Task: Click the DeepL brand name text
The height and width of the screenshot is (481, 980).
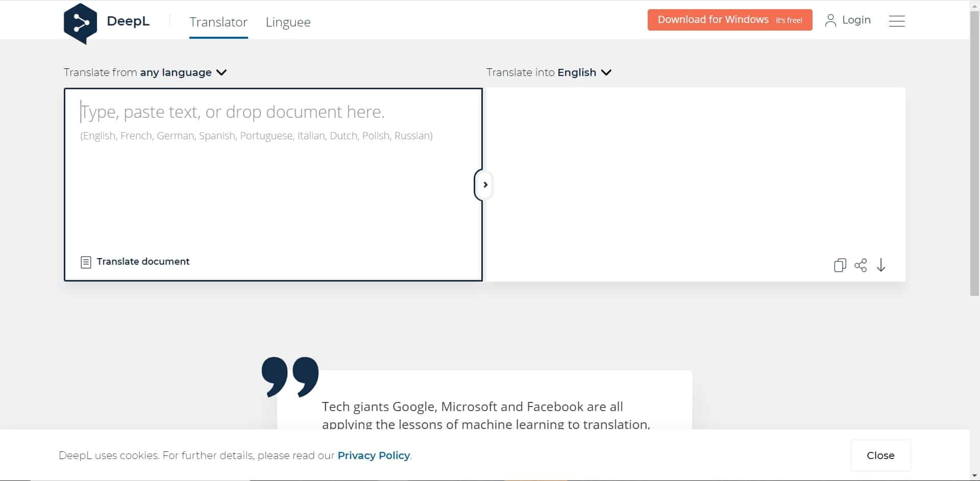Action: [128, 21]
